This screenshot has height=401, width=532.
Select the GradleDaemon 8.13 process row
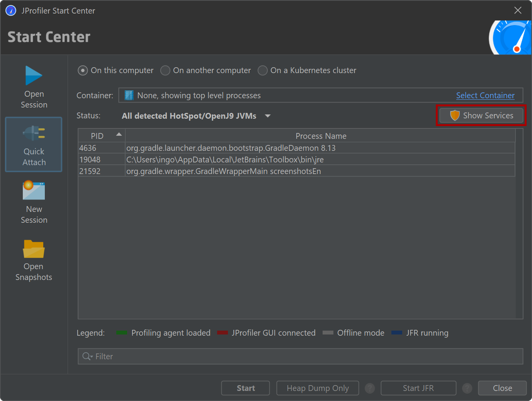pyautogui.click(x=231, y=148)
